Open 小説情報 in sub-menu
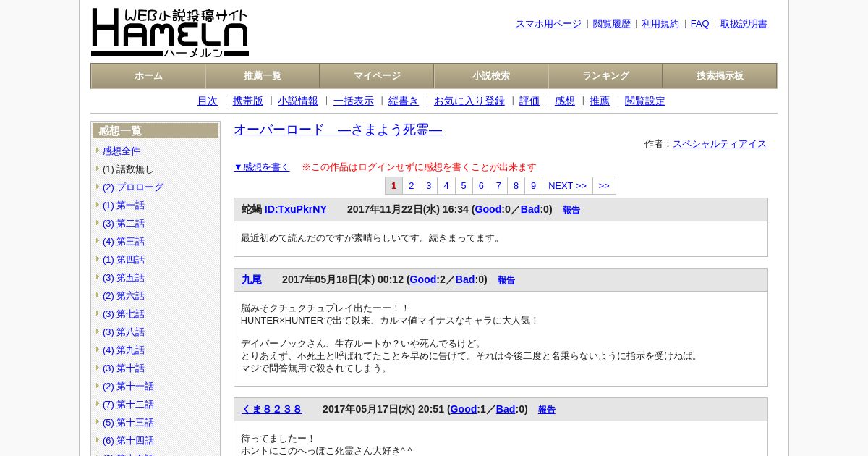Screen dimensions: 868x456 tap(298, 101)
